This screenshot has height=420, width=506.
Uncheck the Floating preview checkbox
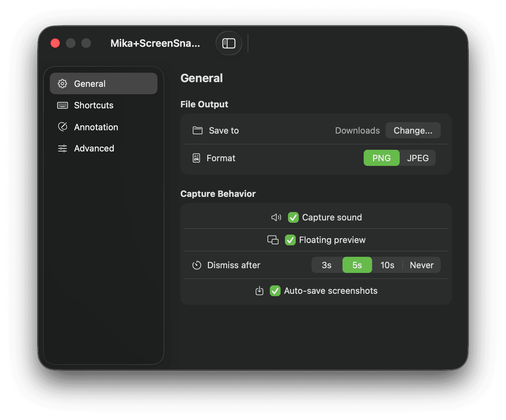[290, 240]
